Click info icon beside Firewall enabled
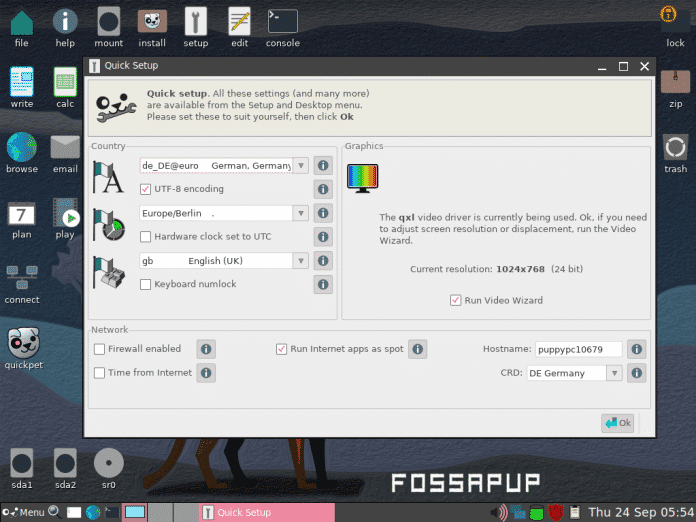Screen dimensions: 696x522 click(205, 349)
